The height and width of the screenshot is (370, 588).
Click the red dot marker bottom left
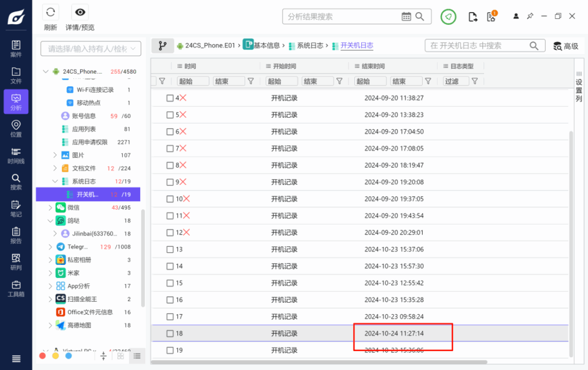pos(41,356)
